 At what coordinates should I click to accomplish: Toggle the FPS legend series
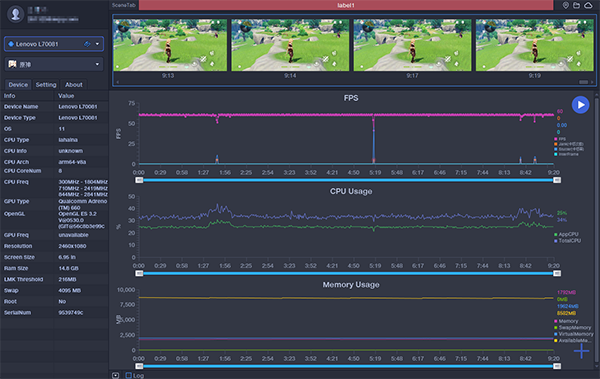(x=560, y=139)
